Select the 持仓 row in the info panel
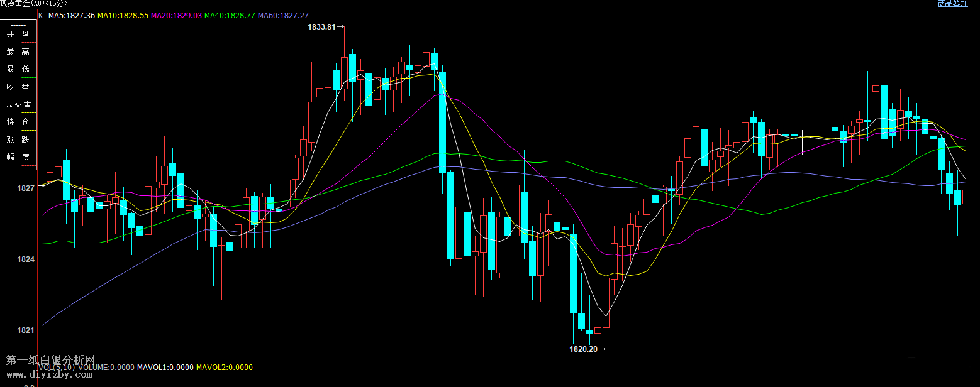This screenshot has height=387, width=980. click(x=18, y=121)
